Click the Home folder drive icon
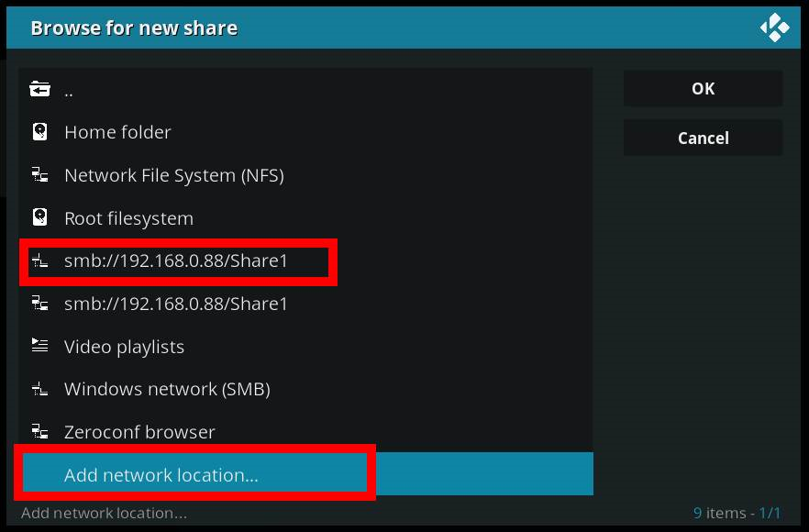Screen dimensions: 809x532 [x=39, y=132]
